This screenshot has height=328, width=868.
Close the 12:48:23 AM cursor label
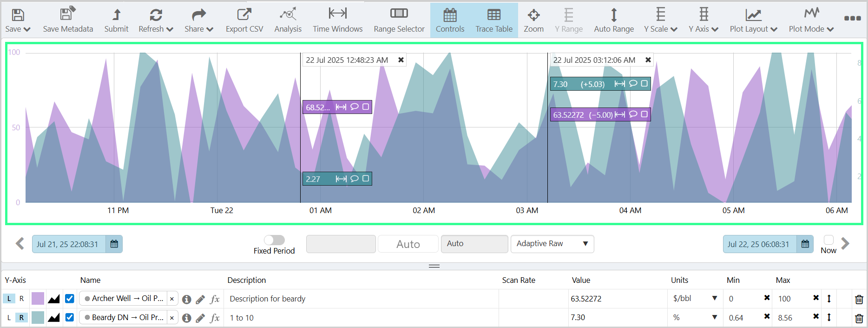tap(401, 60)
